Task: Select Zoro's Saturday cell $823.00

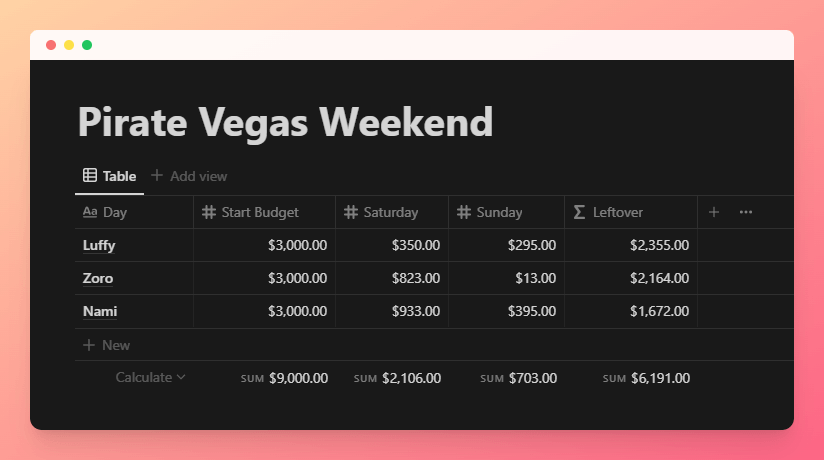Action: point(392,278)
